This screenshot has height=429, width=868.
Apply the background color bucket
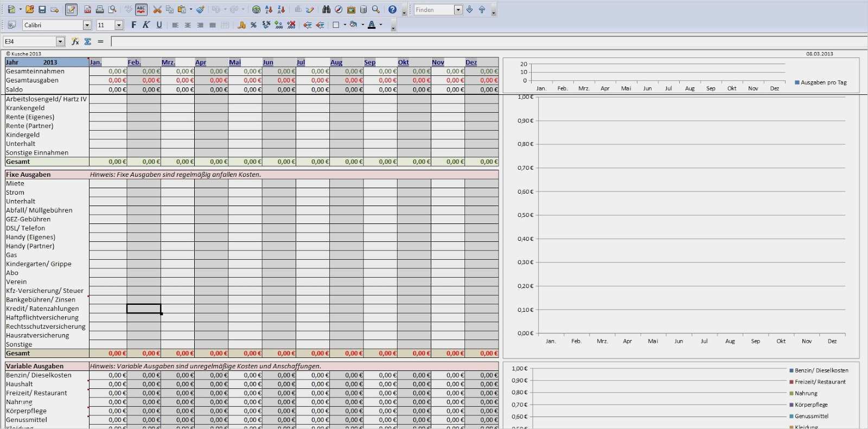354,25
